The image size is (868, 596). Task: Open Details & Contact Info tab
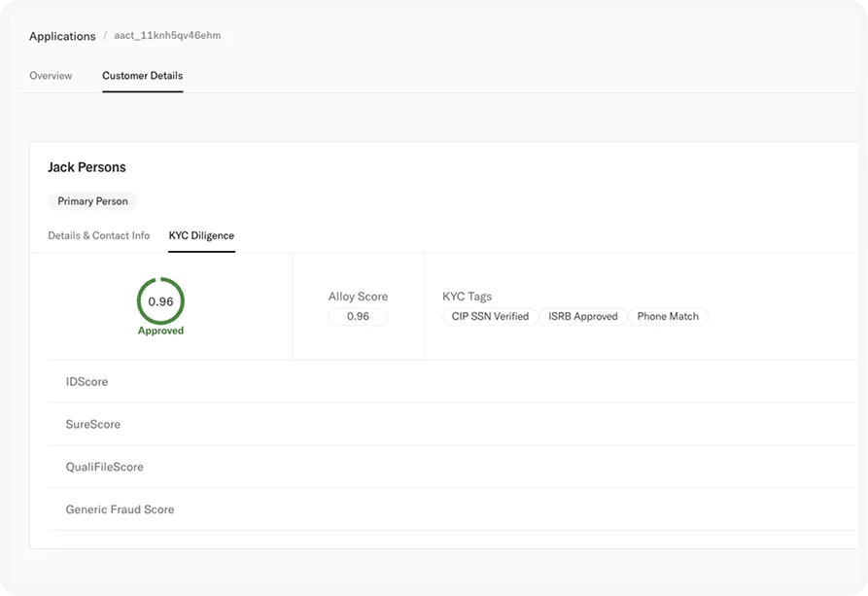coord(98,235)
